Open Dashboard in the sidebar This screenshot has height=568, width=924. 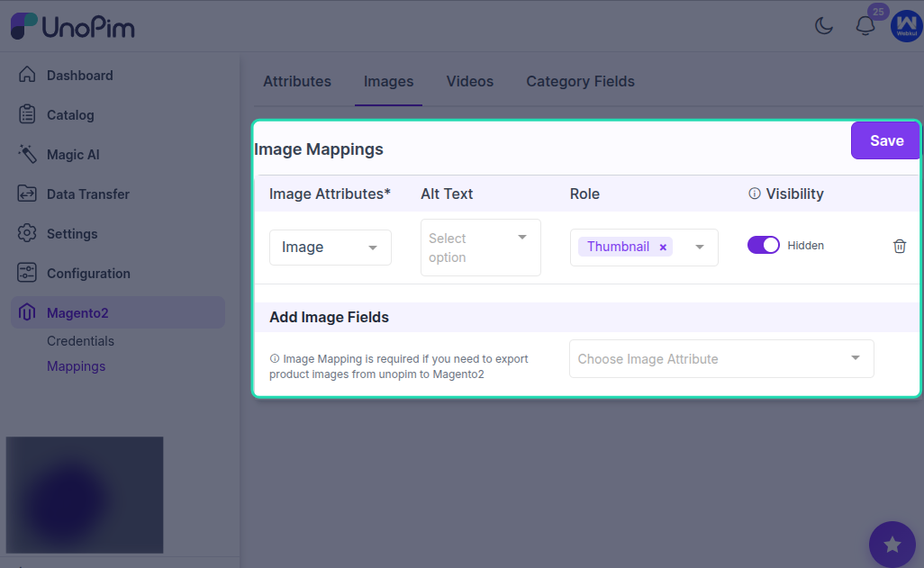[x=79, y=76]
